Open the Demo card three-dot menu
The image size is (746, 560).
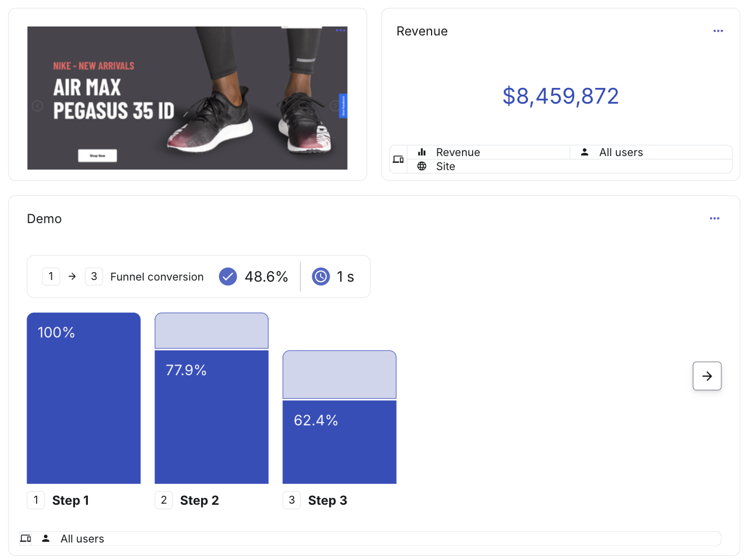(x=714, y=219)
